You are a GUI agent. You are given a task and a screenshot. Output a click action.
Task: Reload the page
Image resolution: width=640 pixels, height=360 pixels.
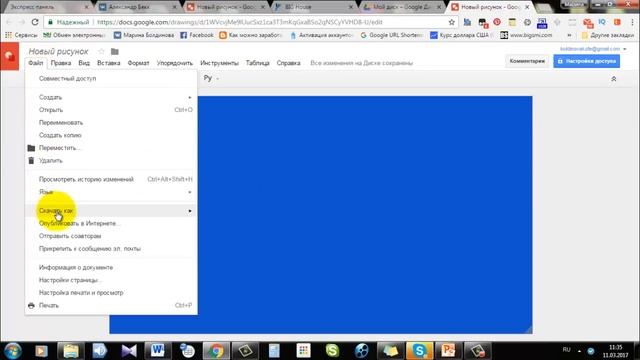pyautogui.click(x=35, y=22)
